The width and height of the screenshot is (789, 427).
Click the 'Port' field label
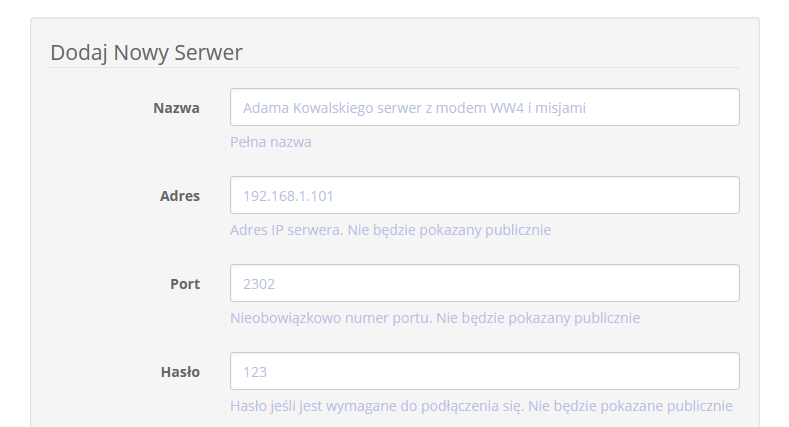pos(185,284)
